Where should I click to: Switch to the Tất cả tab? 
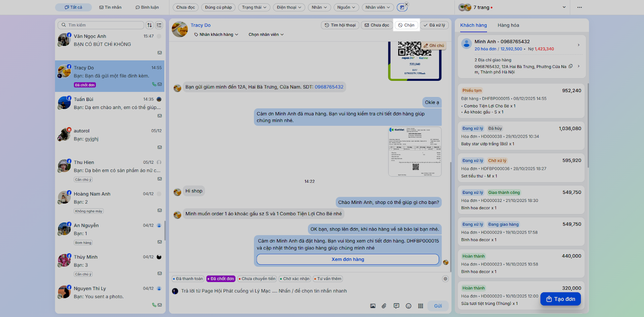(73, 7)
